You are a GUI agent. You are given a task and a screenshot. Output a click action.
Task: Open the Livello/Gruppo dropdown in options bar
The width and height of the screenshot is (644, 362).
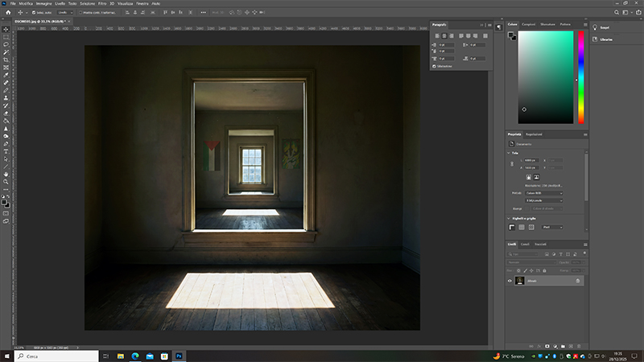(65, 13)
